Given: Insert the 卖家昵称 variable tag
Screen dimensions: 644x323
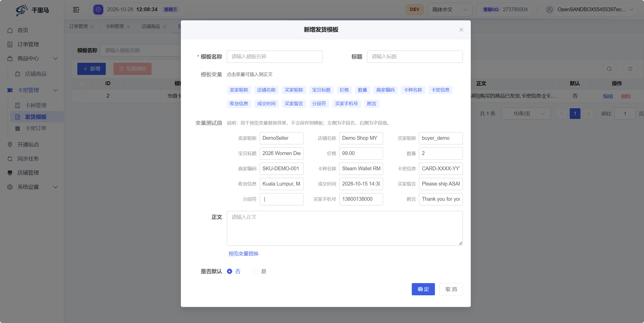Looking at the screenshot, I should (239, 90).
